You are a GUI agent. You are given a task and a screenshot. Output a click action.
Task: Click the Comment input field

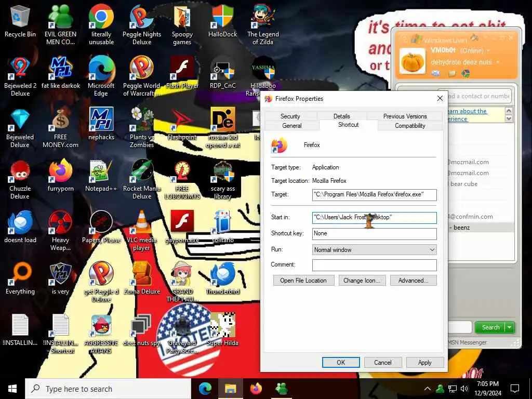(x=374, y=265)
